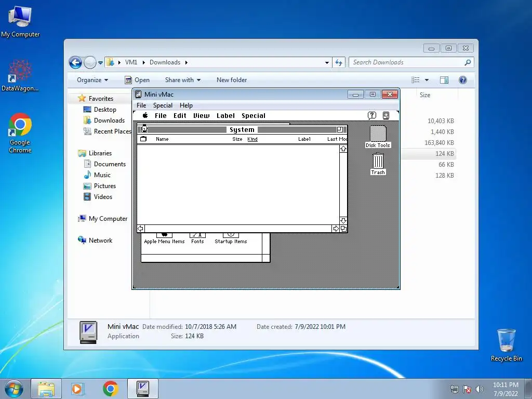Sort by Kind column in System window
This screenshot has height=399, width=532.
click(x=252, y=139)
